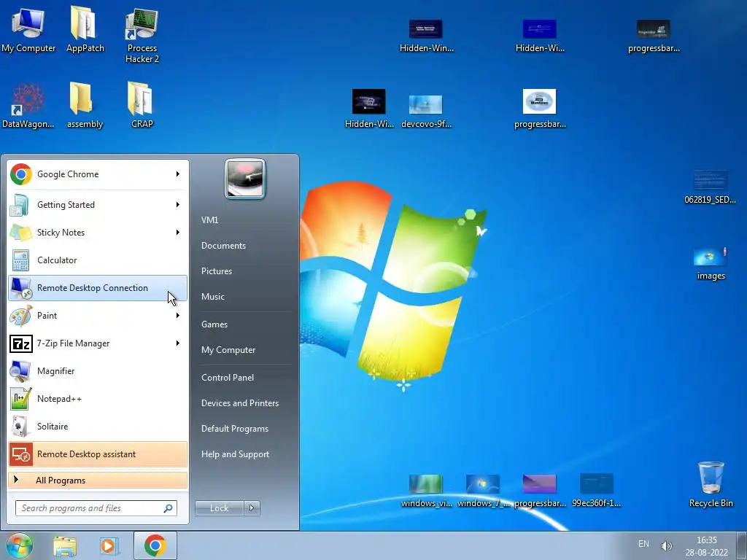Click the Sticky Notes icon
This screenshot has width=747, height=560.
tap(20, 233)
